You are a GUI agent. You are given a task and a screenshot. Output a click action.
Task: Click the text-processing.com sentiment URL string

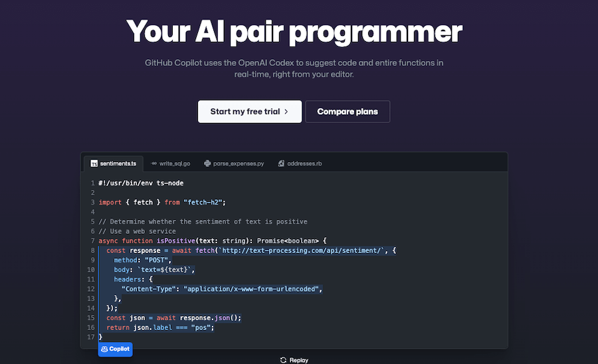pos(301,251)
